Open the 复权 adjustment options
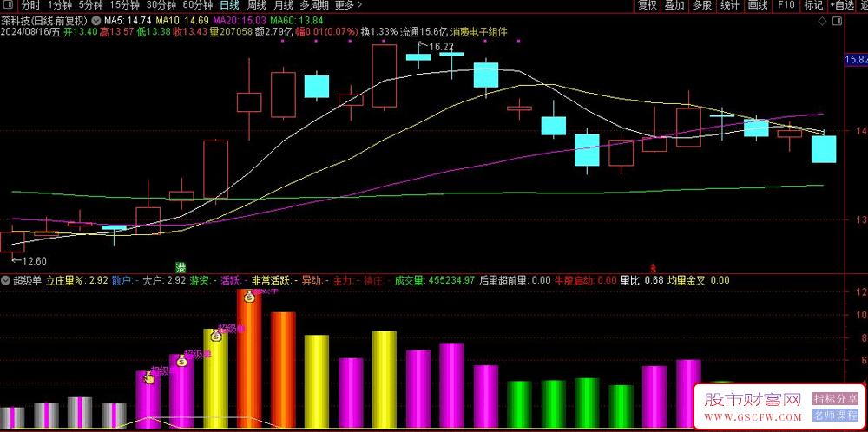This screenshot has height=432, width=868. 647,5
